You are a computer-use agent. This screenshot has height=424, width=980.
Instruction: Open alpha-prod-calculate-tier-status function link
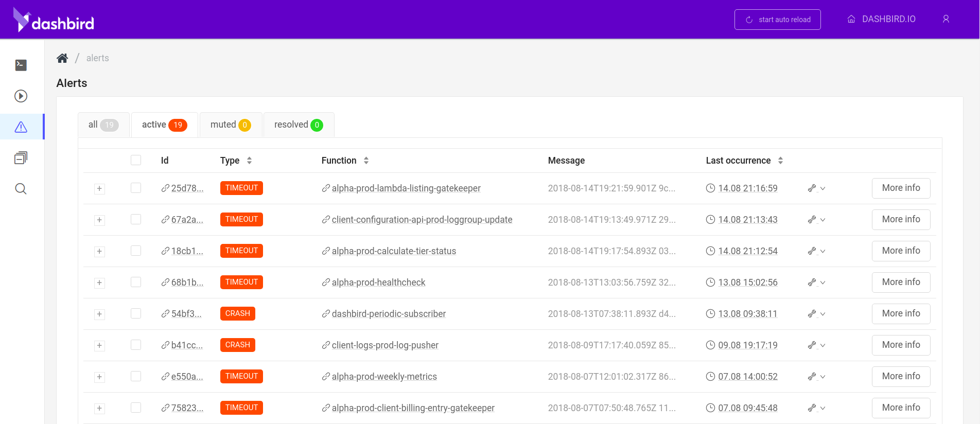pos(394,251)
